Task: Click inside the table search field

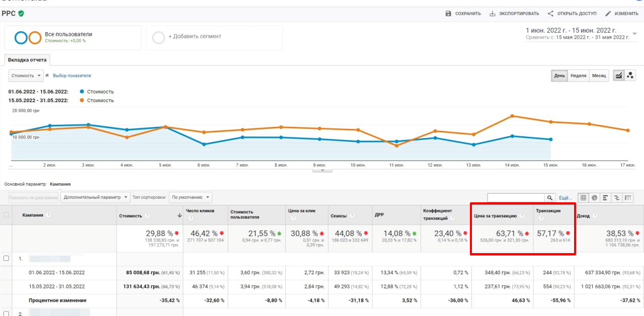Action: point(516,198)
